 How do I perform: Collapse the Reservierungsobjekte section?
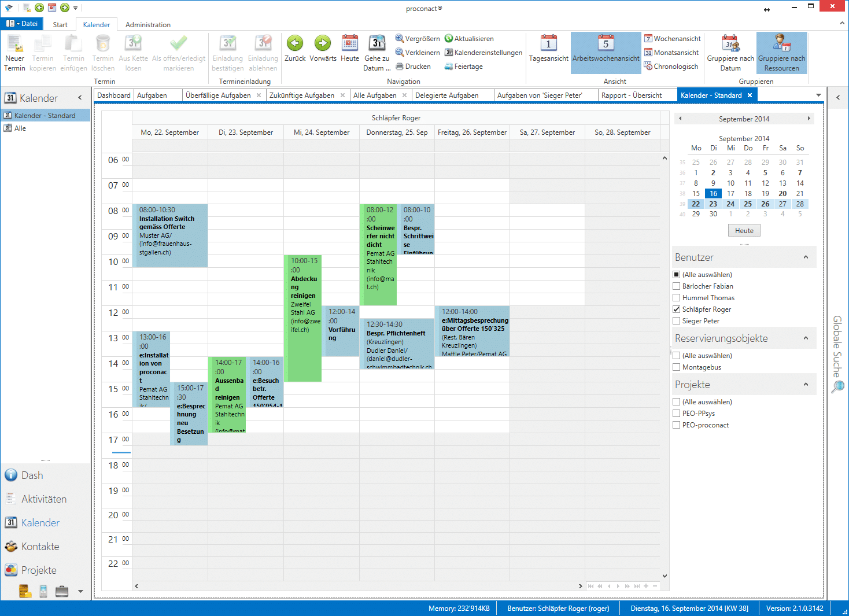click(806, 338)
